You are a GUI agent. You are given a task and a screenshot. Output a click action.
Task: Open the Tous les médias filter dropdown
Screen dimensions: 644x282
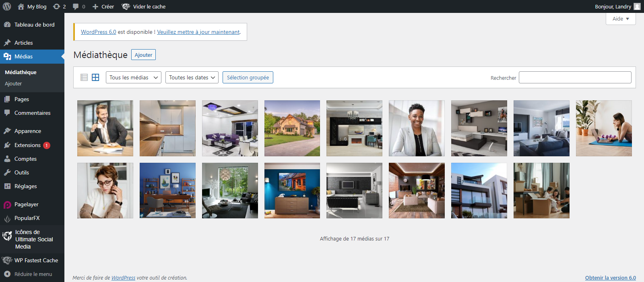tap(134, 77)
